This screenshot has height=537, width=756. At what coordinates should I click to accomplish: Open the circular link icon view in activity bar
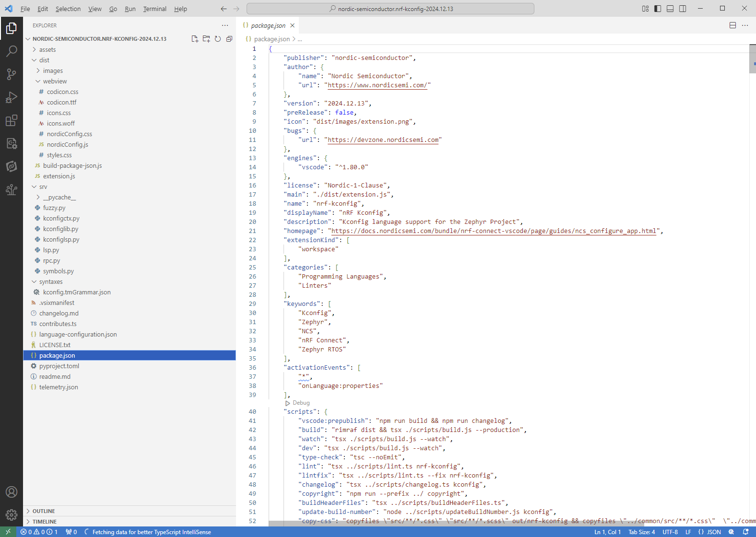click(x=12, y=166)
